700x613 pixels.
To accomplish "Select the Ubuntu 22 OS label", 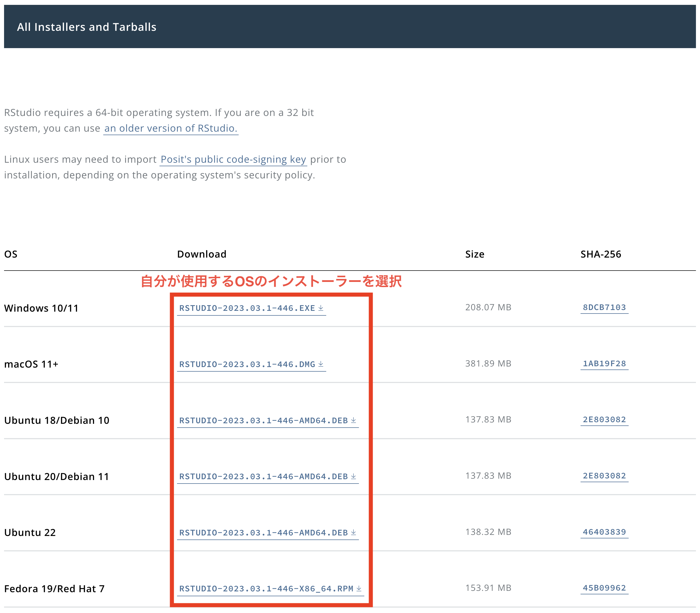I will [x=30, y=532].
